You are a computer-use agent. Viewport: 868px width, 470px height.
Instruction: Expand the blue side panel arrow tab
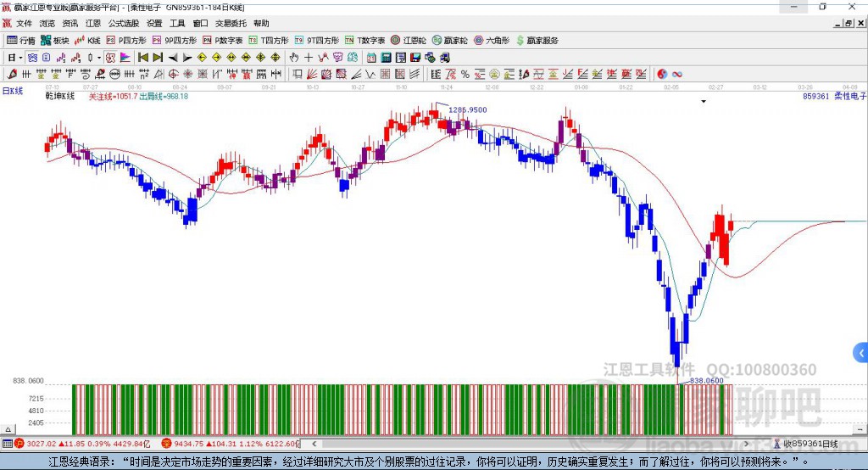pyautogui.click(x=861, y=353)
